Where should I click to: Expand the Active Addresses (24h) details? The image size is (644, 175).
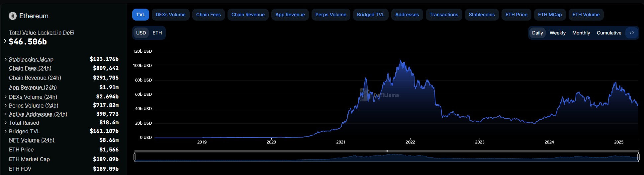pos(5,114)
